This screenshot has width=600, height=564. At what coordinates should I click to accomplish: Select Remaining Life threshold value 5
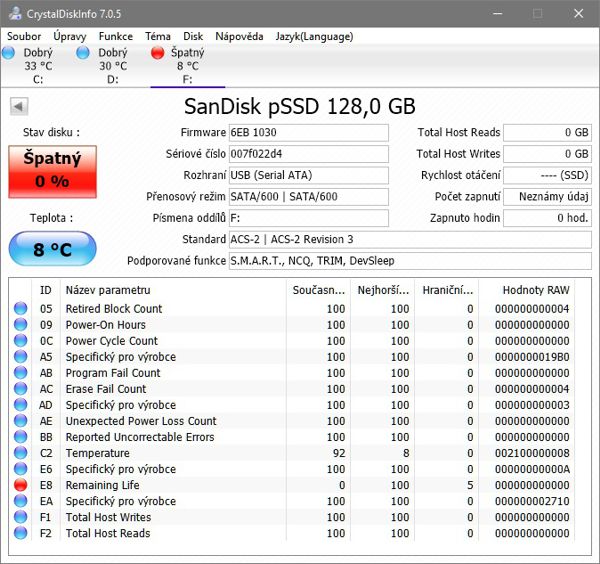pyautogui.click(x=470, y=485)
